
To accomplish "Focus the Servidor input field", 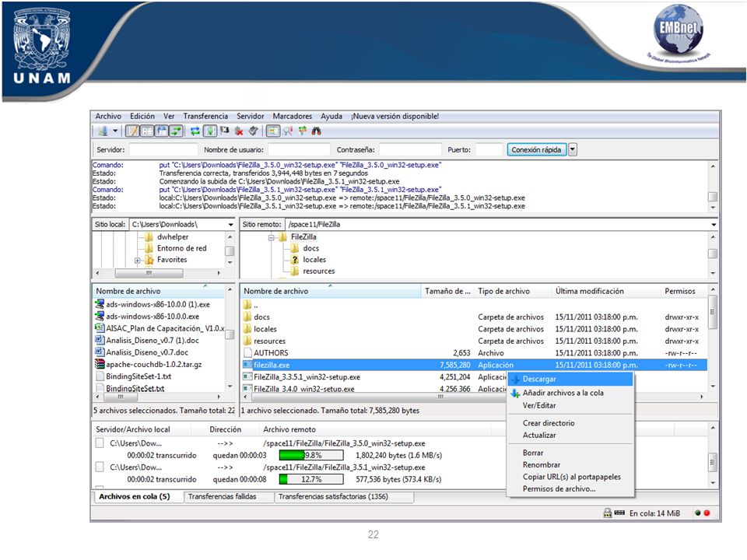I will (x=163, y=149).
